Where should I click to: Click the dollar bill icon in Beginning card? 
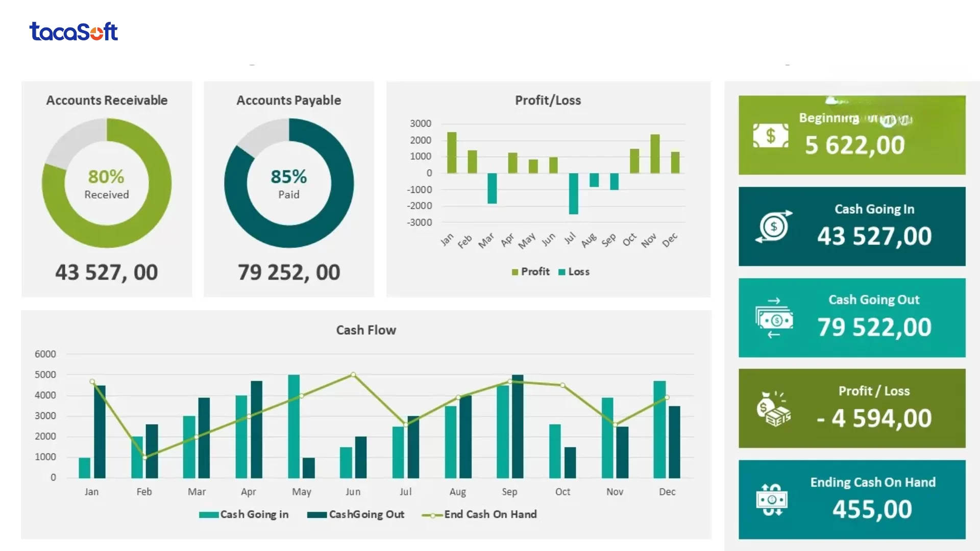tap(770, 136)
